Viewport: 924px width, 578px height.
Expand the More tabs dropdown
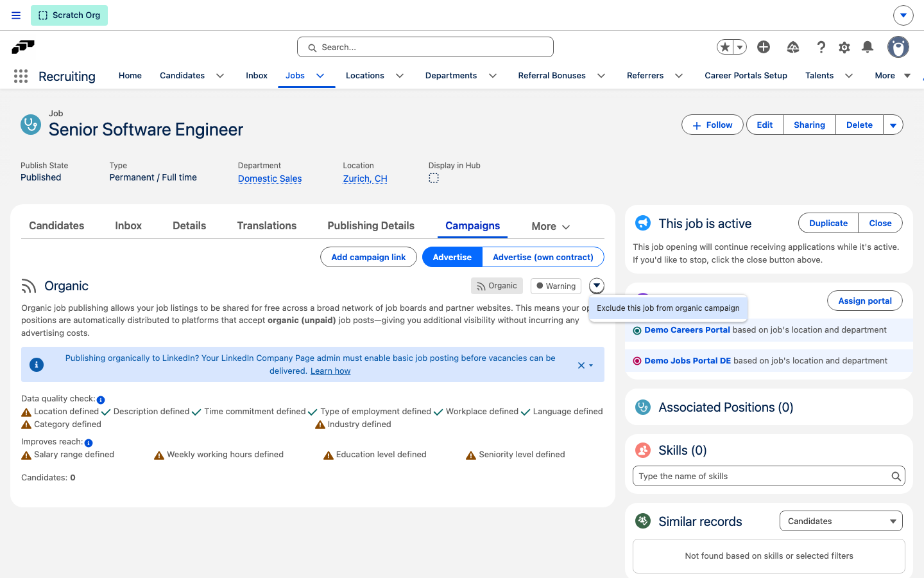[x=551, y=226]
